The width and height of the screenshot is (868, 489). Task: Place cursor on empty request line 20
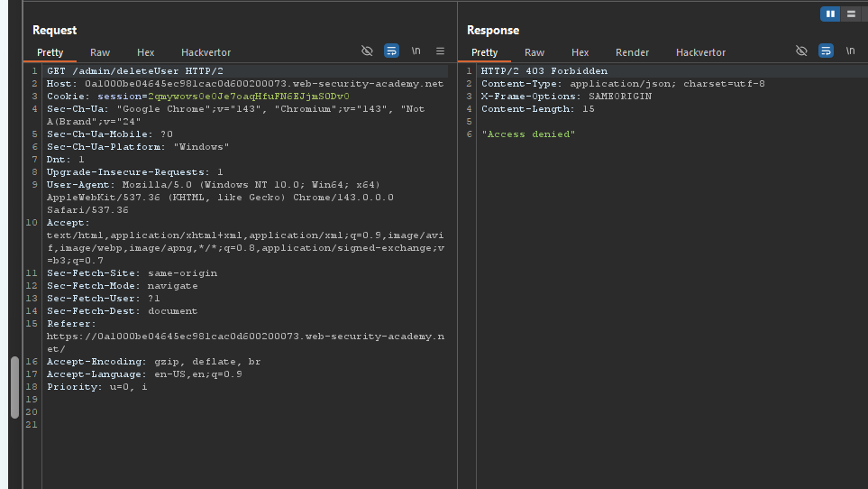[x=244, y=412]
